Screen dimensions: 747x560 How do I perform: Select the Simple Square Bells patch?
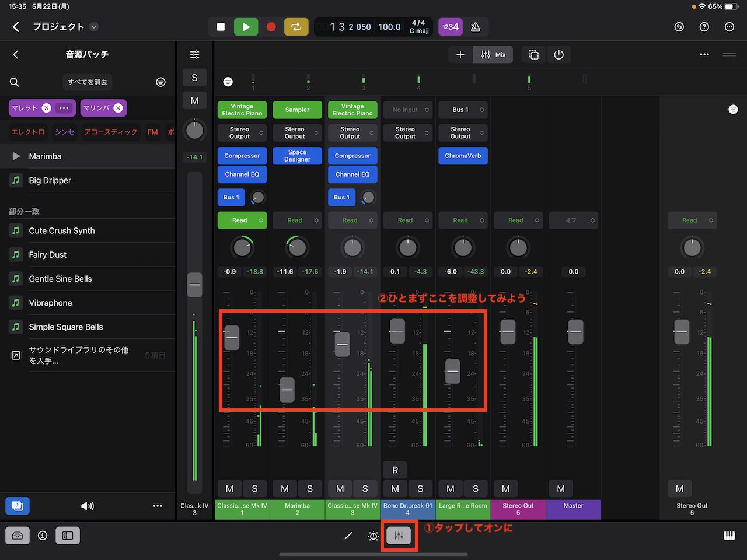tap(88, 327)
